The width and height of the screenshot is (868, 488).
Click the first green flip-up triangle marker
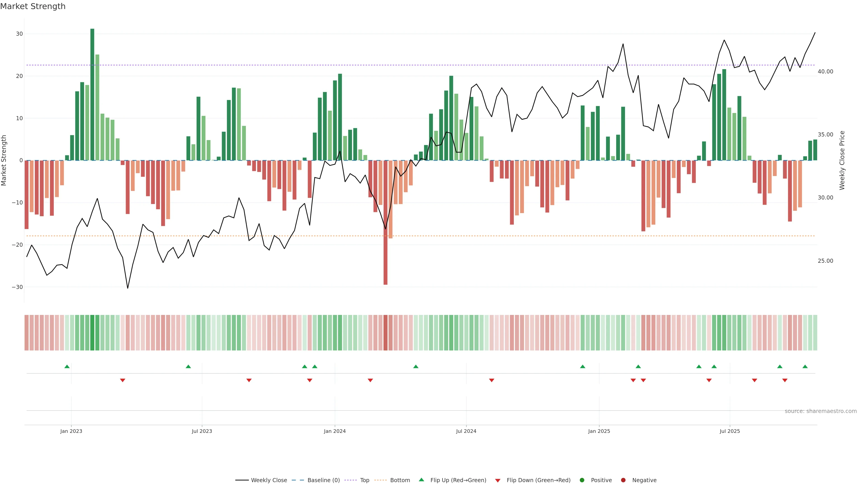point(67,366)
